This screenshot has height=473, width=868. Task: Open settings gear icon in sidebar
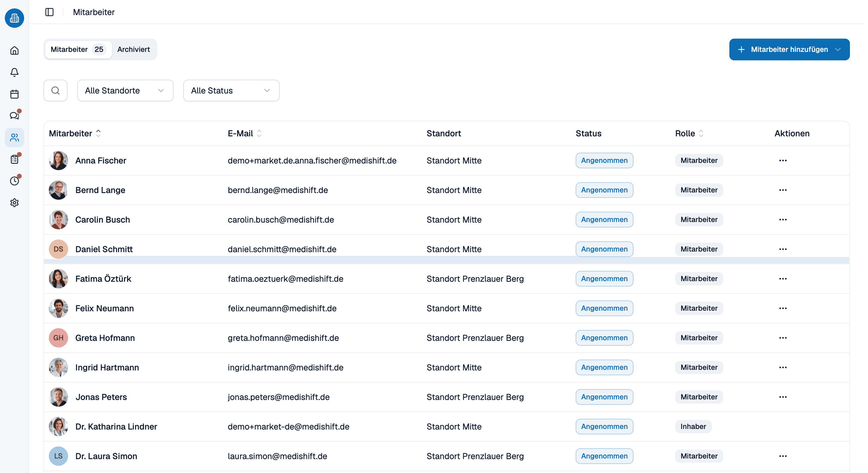pos(14,203)
